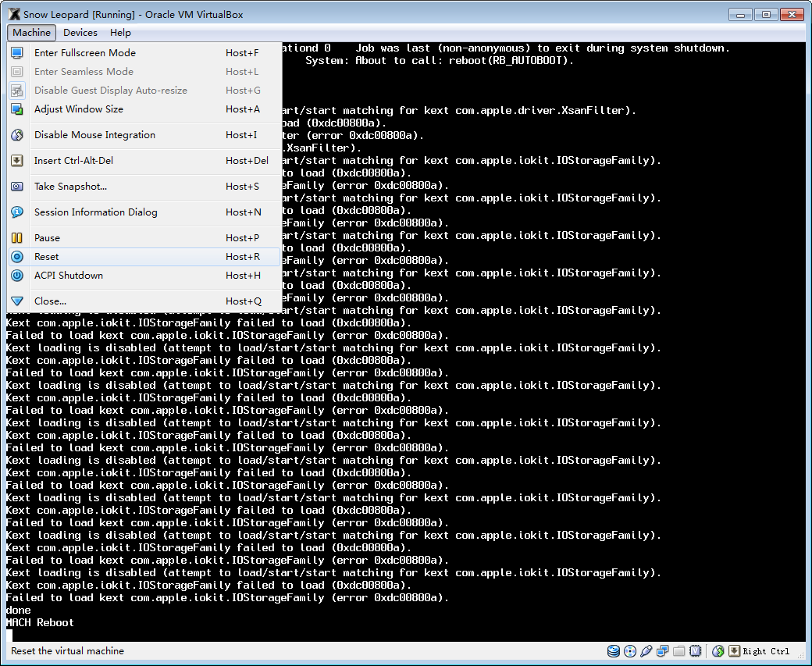The height and width of the screenshot is (666, 812).
Task: Click the Disable Mouse Integration icon
Action: click(x=17, y=135)
